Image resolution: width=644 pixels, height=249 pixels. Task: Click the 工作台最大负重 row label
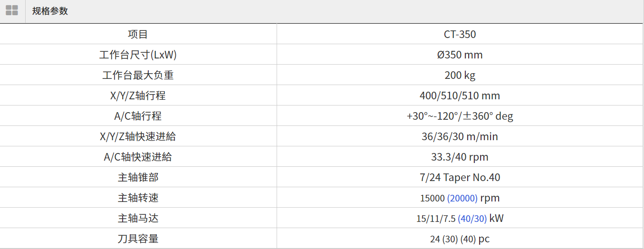[138, 75]
